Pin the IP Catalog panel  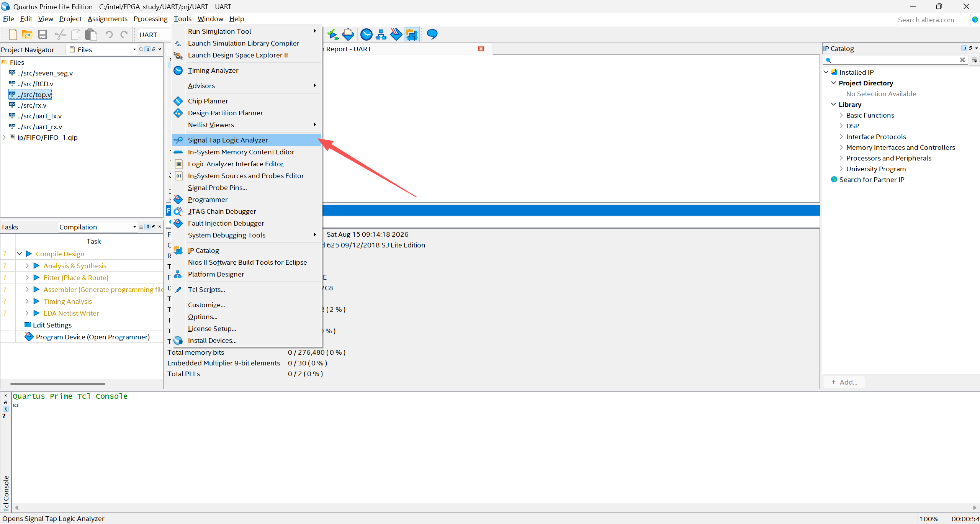tap(964, 48)
